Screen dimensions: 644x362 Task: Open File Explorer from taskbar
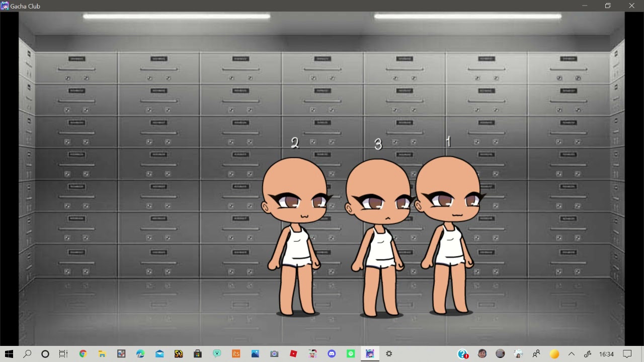102,354
